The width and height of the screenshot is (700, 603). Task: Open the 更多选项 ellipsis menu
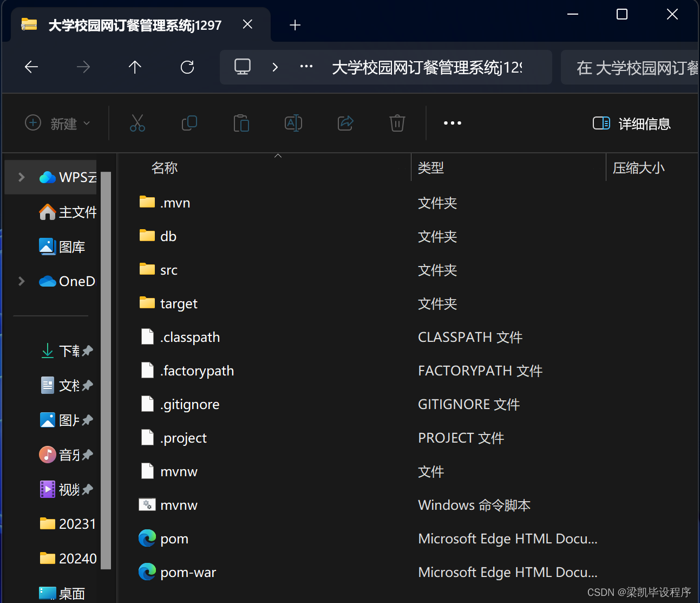click(453, 123)
